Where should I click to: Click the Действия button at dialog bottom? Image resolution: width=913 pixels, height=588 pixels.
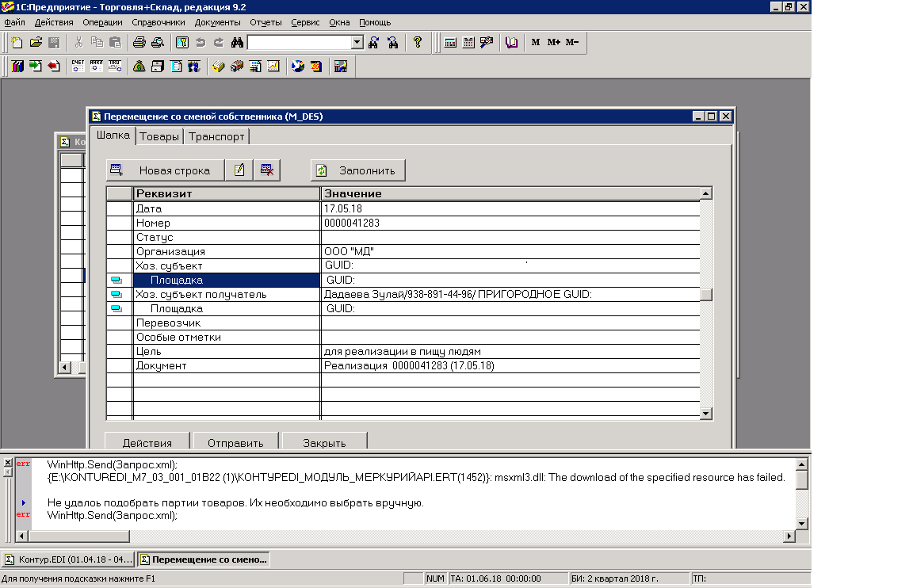[x=147, y=442]
